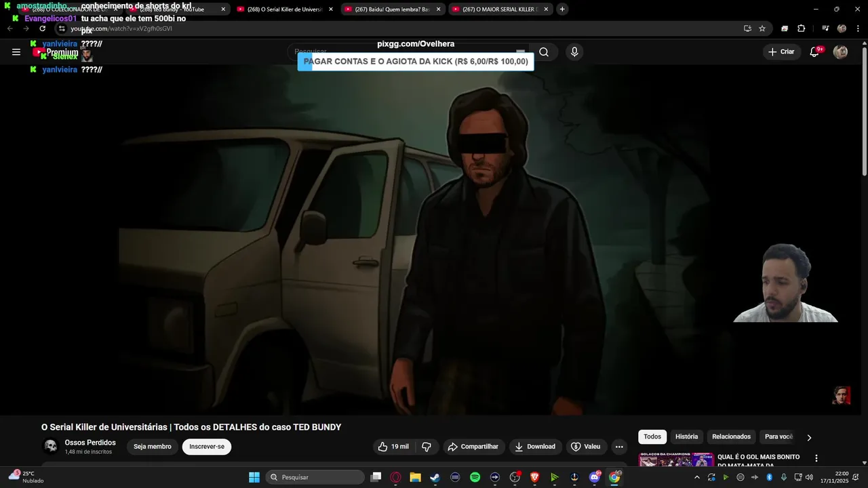Image resolution: width=868 pixels, height=488 pixels.
Task: Open the Ossos Perdidos channel avatar
Action: point(51,446)
